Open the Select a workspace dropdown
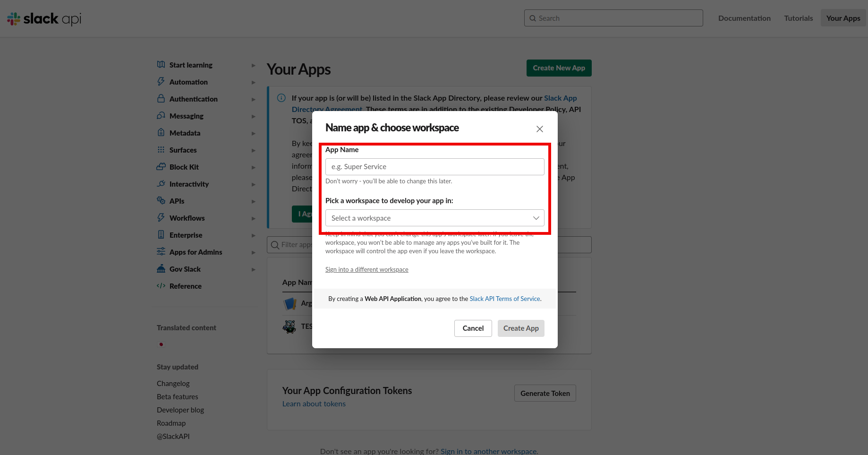This screenshot has width=868, height=455. (x=435, y=218)
